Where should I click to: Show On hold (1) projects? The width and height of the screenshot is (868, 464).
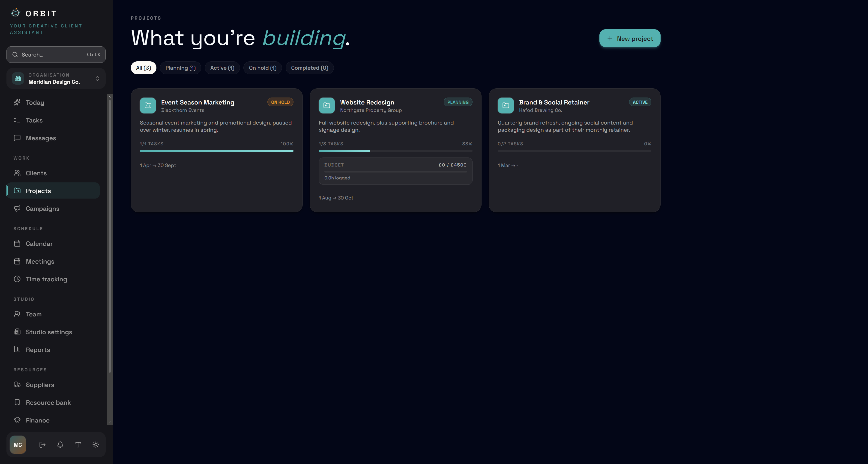pyautogui.click(x=263, y=68)
